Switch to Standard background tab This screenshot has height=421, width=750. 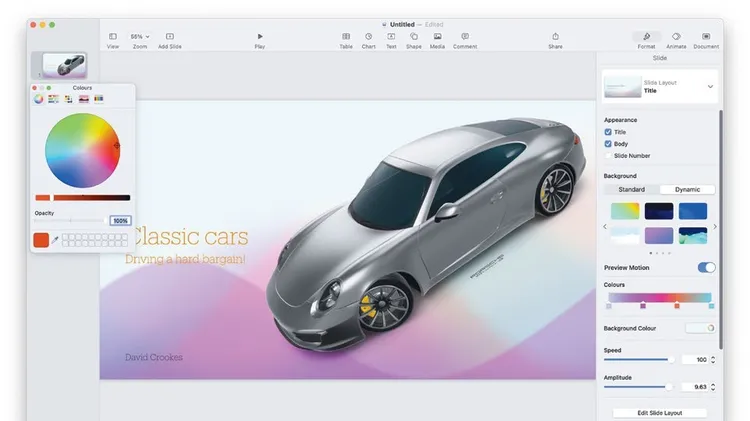tap(631, 189)
